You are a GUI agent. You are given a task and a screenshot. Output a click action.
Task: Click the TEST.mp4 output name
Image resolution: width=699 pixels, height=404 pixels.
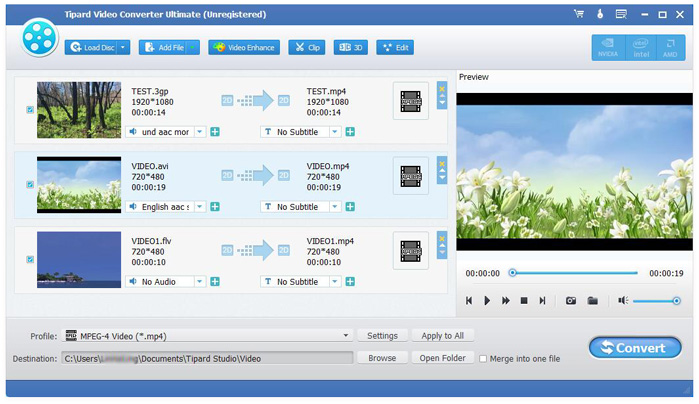(326, 91)
